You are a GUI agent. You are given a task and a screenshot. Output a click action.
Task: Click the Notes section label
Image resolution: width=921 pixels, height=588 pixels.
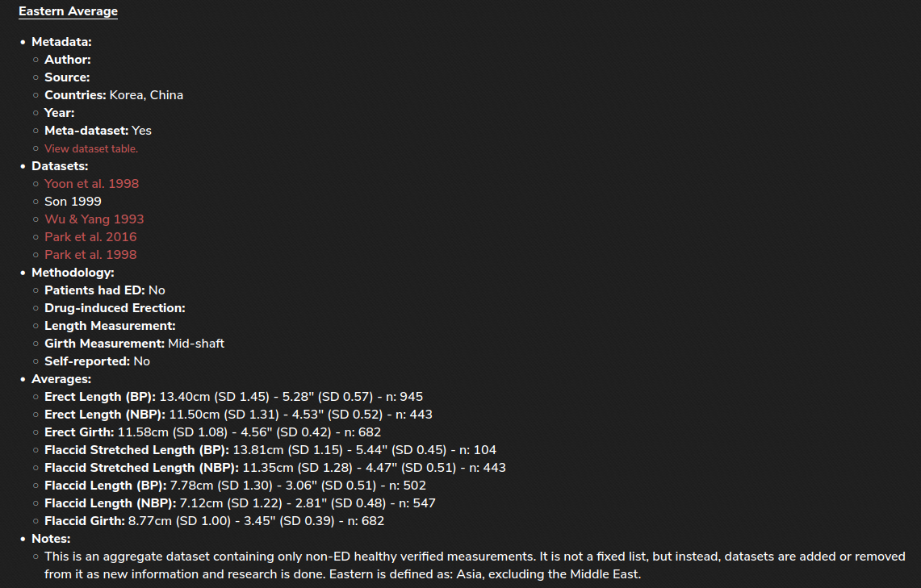tap(51, 538)
